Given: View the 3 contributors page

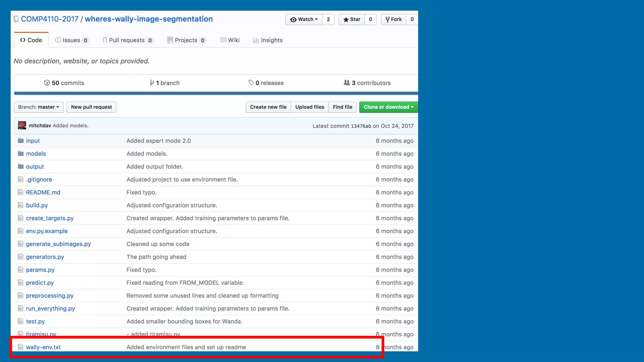Looking at the screenshot, I should pyautogui.click(x=367, y=83).
